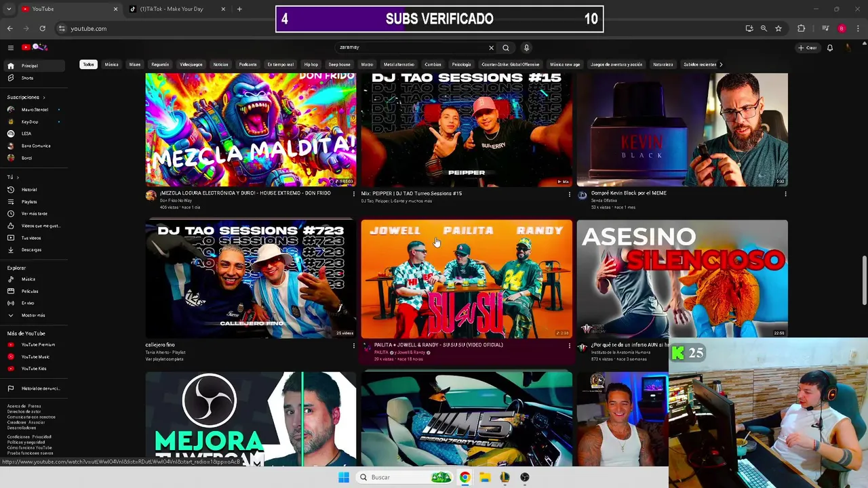Open options for Kevin Black video
This screenshot has height=488, width=868.
click(785, 194)
